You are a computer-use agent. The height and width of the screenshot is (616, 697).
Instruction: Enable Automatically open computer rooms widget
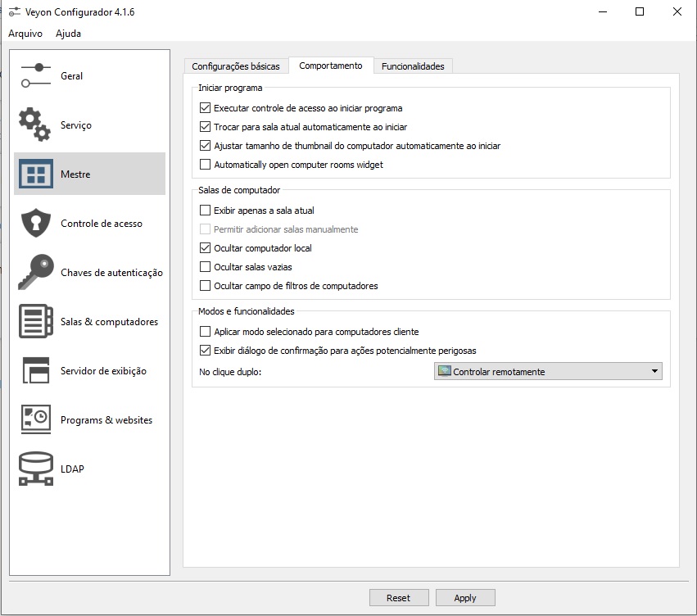click(206, 165)
